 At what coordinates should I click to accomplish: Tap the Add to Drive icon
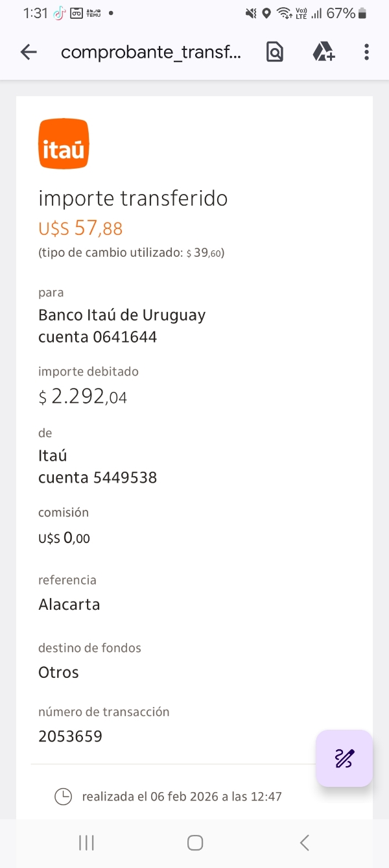[x=324, y=52]
